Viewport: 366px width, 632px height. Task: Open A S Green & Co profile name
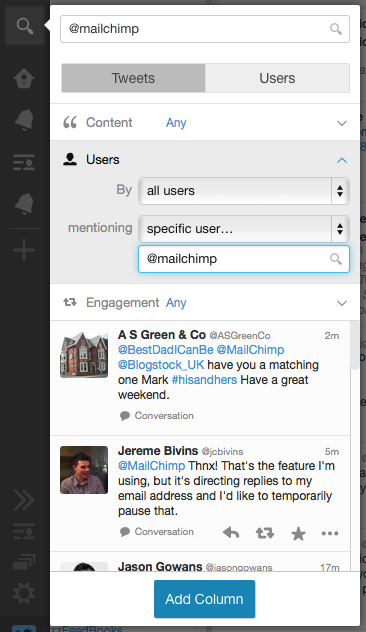[162, 335]
